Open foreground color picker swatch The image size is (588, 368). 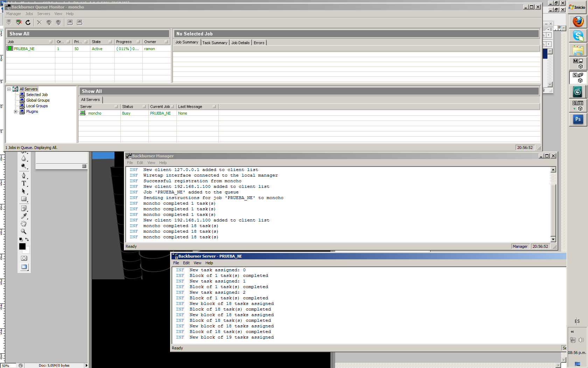(x=22, y=246)
